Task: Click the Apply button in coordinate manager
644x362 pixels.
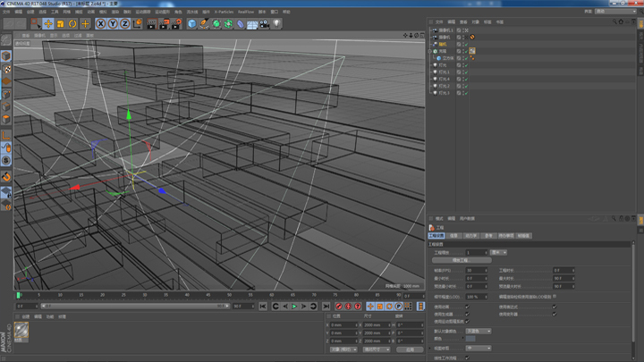Action: pos(410,349)
